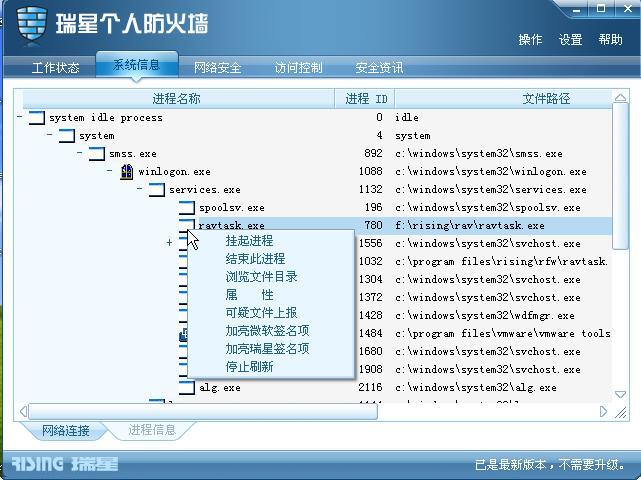The height and width of the screenshot is (480, 641).
Task: Switch to the 工作状态 tab
Action: (x=56, y=67)
